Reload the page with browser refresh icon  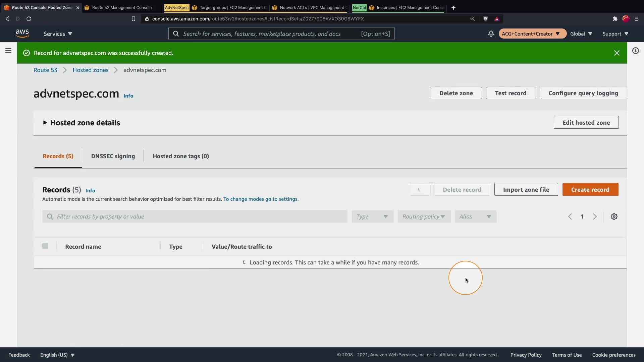[29, 19]
